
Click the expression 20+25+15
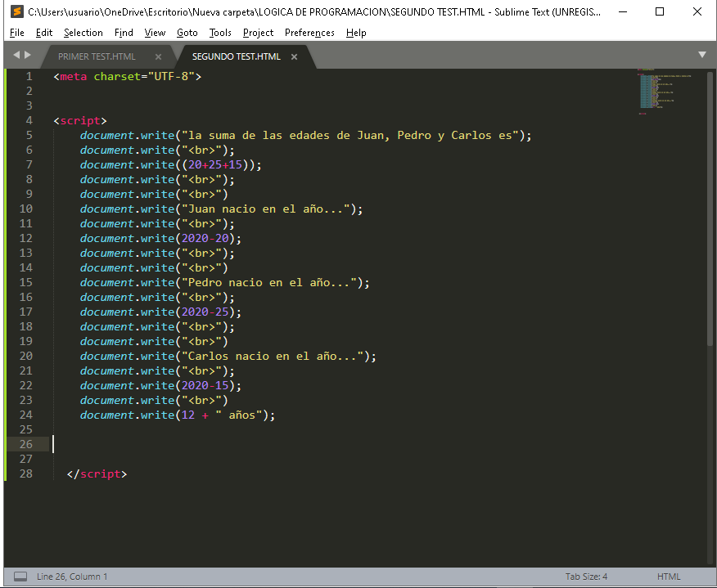tap(215, 164)
